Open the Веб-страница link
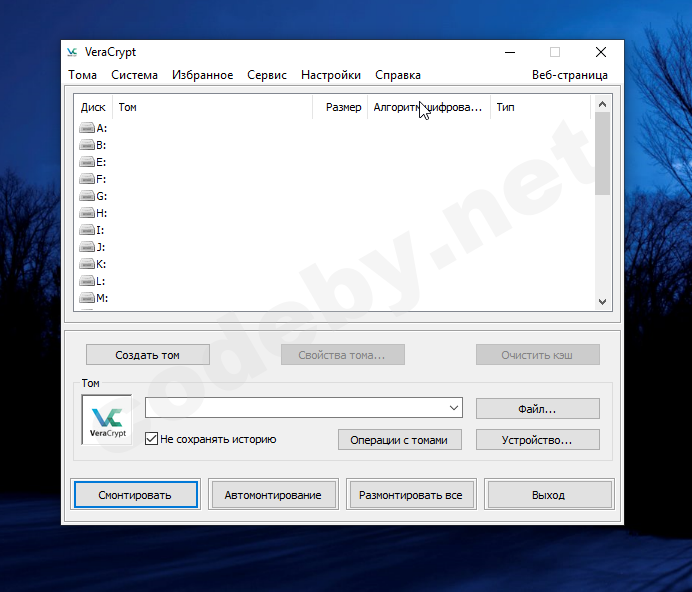 570,75
